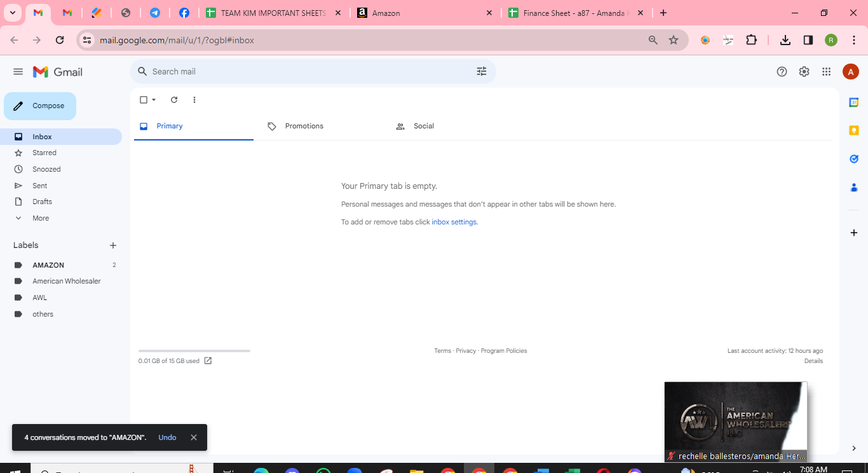Open Google Calendar side panel
This screenshot has width=868, height=473.
(854, 102)
